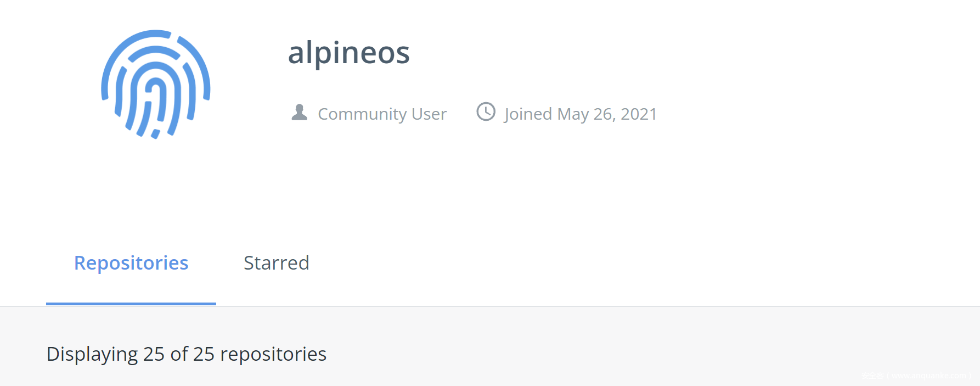This screenshot has height=386, width=980.
Task: Click the anquanke watermark in the corner
Action: 915,376
